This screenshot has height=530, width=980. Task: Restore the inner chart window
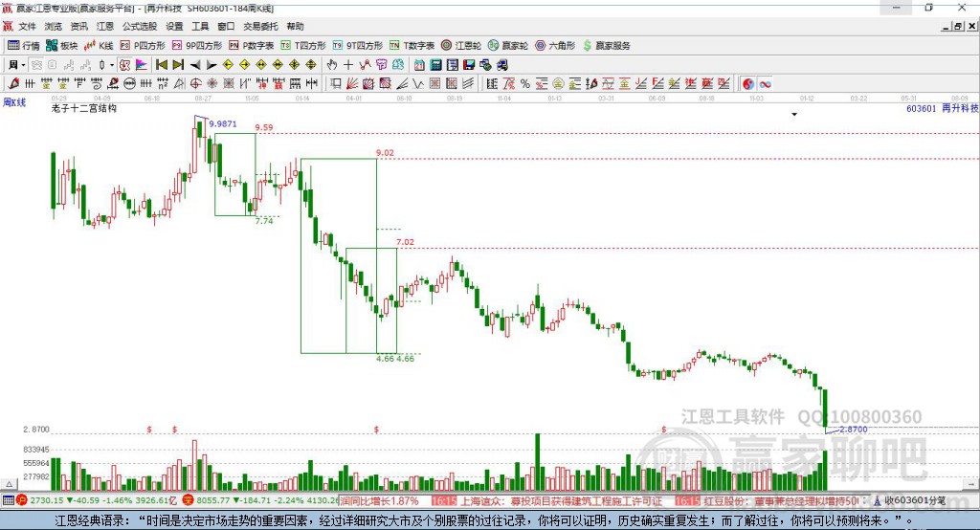pos(958,26)
